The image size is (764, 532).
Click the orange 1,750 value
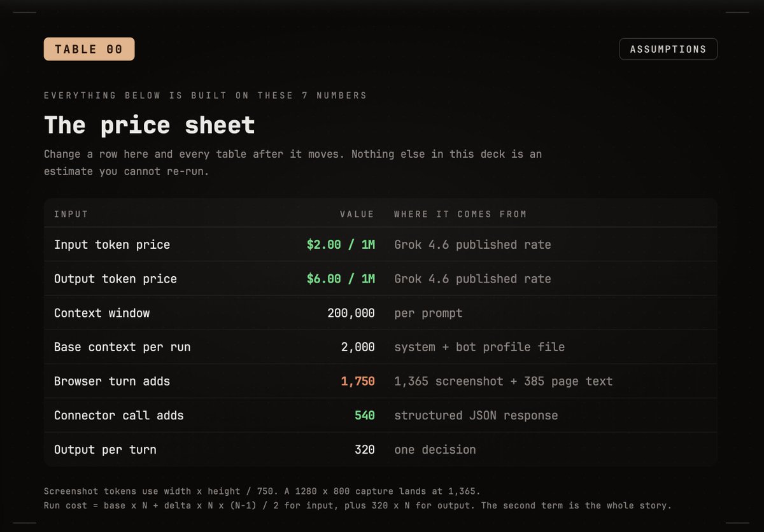(x=358, y=381)
